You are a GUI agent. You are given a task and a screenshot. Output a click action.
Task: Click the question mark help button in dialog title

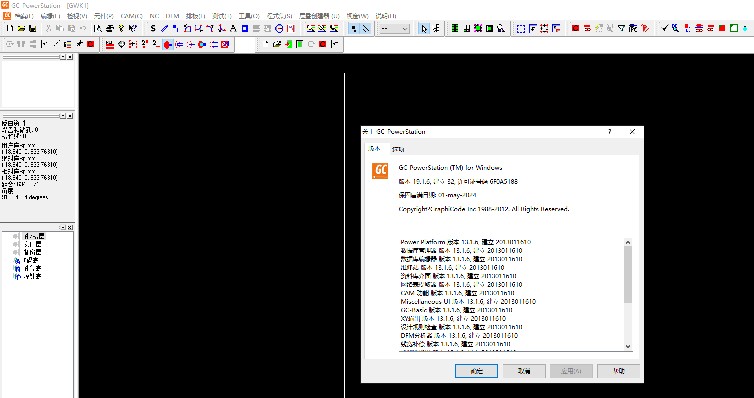tap(609, 131)
